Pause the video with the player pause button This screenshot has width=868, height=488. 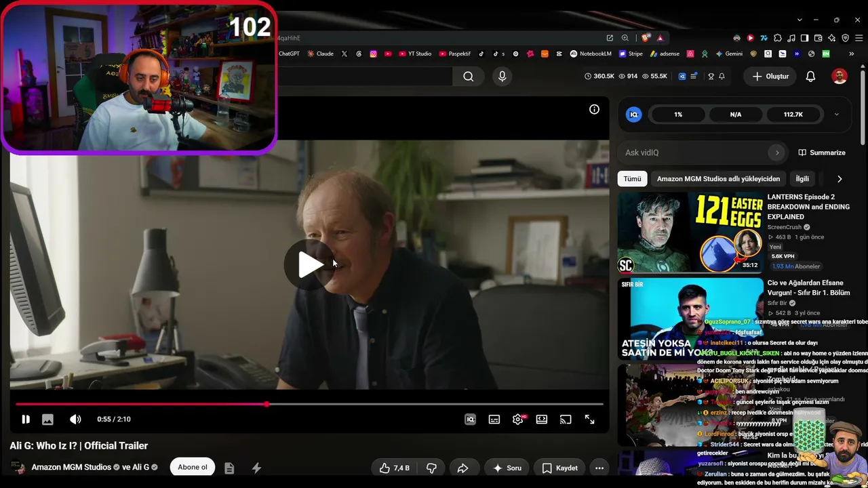[26, 420]
